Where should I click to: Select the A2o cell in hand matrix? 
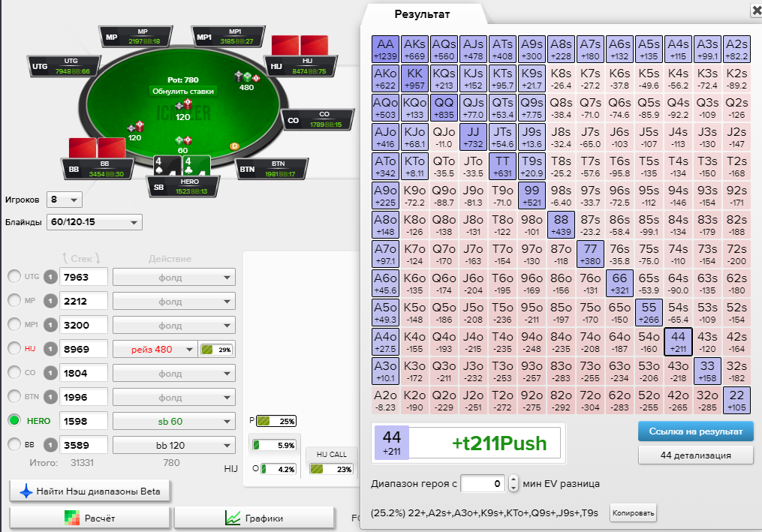click(x=385, y=401)
